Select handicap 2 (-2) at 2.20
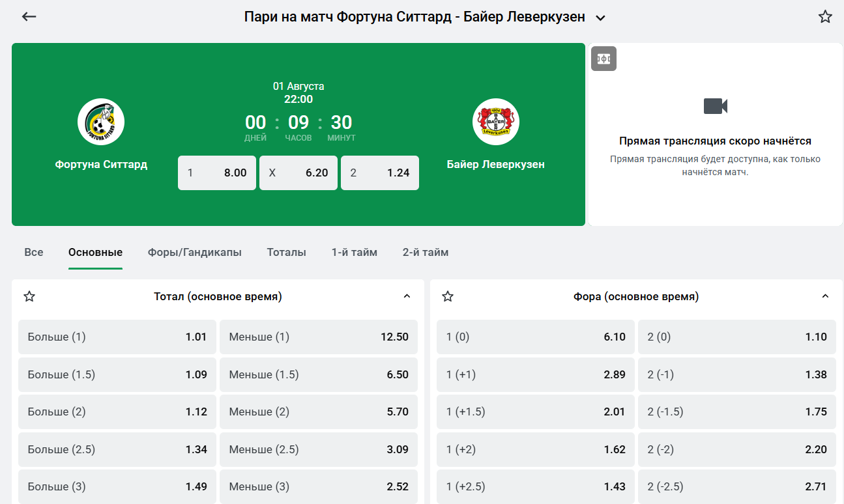The height and width of the screenshot is (504, 844). (737, 449)
